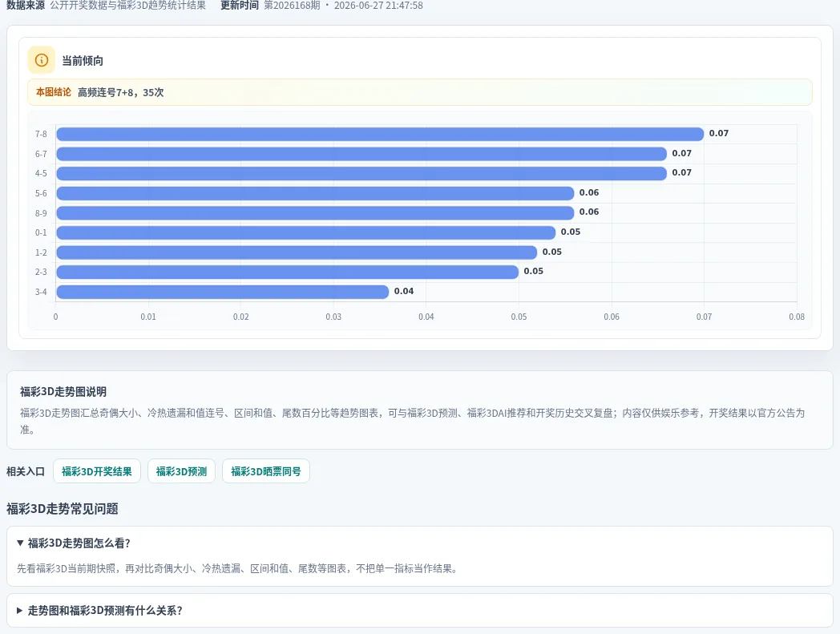Image resolution: width=840 pixels, height=634 pixels.
Task: Click the 6-7 bar in the chart
Action: coord(361,154)
